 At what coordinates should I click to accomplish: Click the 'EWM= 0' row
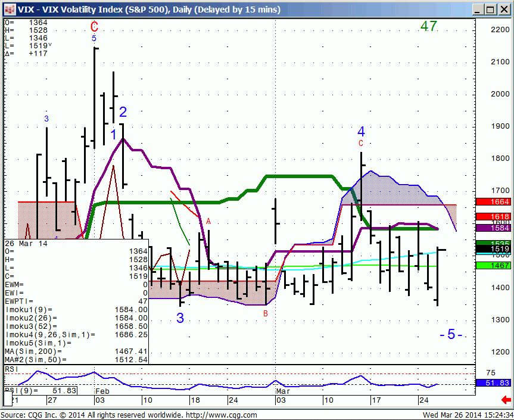point(76,285)
